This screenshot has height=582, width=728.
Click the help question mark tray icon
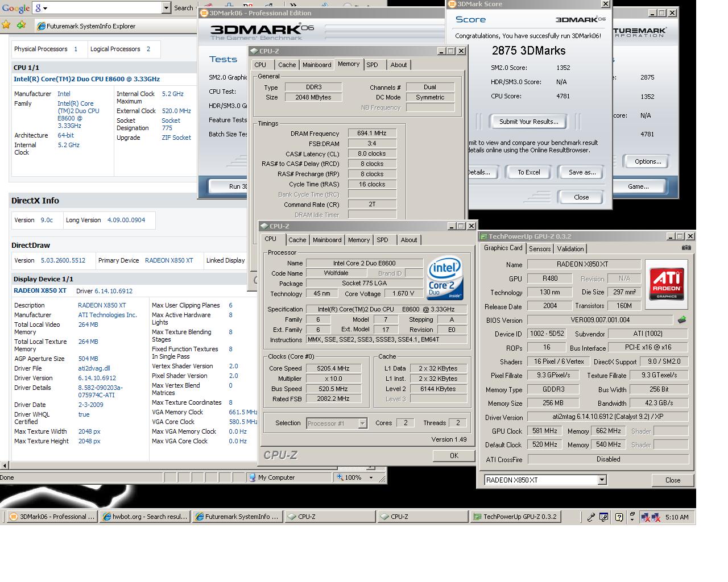[619, 517]
